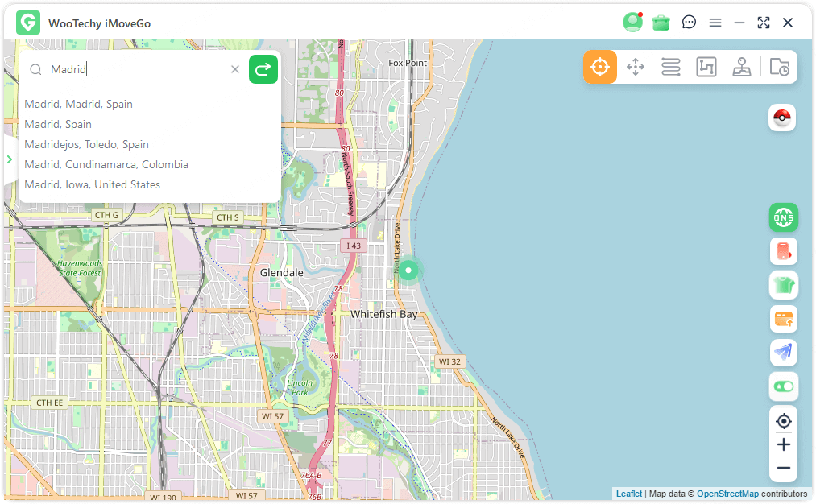Open the OpenStreetMap attribution link
The height and width of the screenshot is (504, 816).
pos(727,494)
